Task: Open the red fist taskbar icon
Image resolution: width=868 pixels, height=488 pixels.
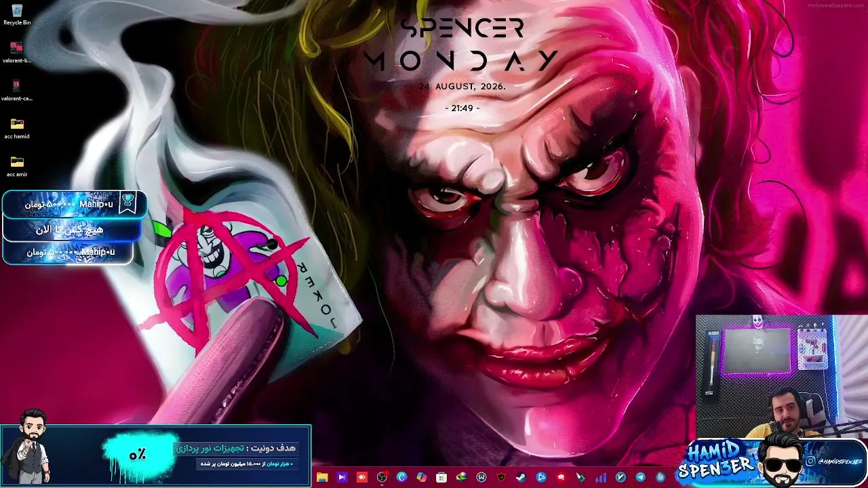Action: [561, 477]
